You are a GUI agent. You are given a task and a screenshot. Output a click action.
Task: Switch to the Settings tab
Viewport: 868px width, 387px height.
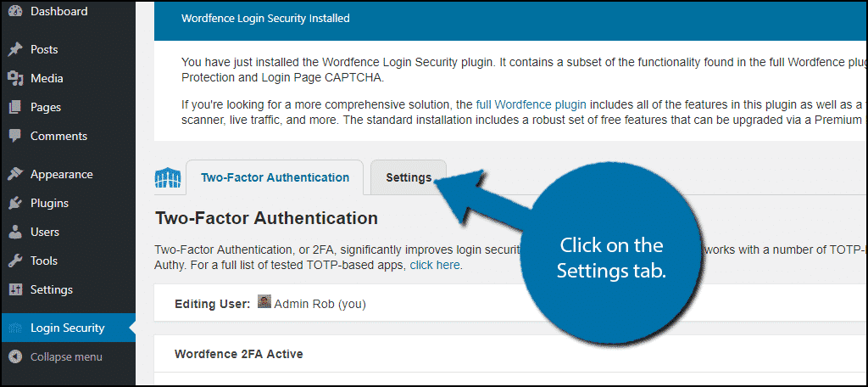pos(409,177)
